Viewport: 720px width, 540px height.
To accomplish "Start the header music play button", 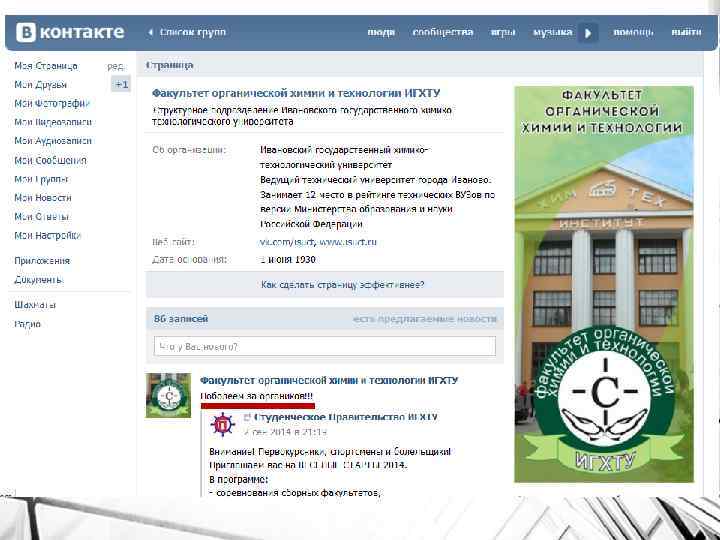I will 588,33.
